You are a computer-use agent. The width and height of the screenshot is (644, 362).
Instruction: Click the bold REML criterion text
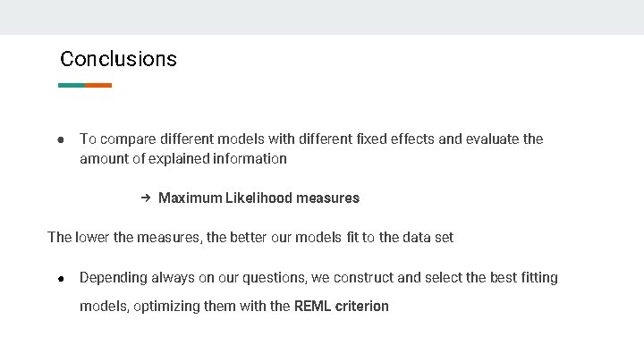[x=342, y=307]
